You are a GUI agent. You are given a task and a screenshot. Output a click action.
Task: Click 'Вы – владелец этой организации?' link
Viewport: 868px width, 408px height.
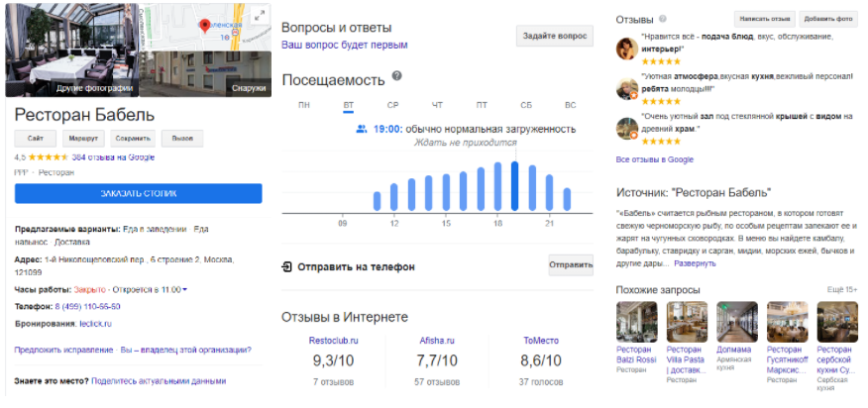[186, 350]
